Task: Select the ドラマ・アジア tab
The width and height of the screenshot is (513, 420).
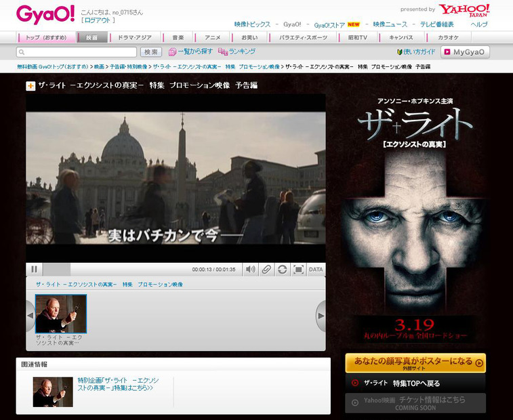Action: (x=135, y=38)
